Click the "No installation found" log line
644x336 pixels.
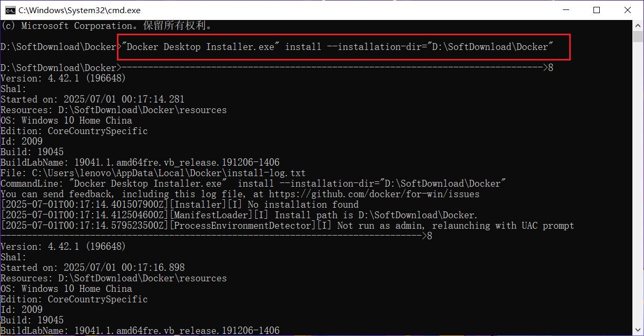click(x=180, y=205)
